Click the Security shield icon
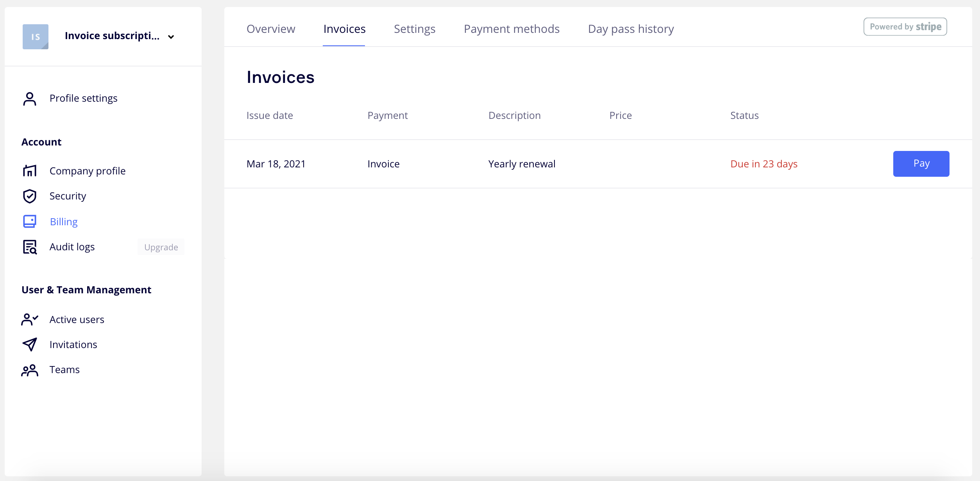This screenshot has width=980, height=481. (x=30, y=196)
